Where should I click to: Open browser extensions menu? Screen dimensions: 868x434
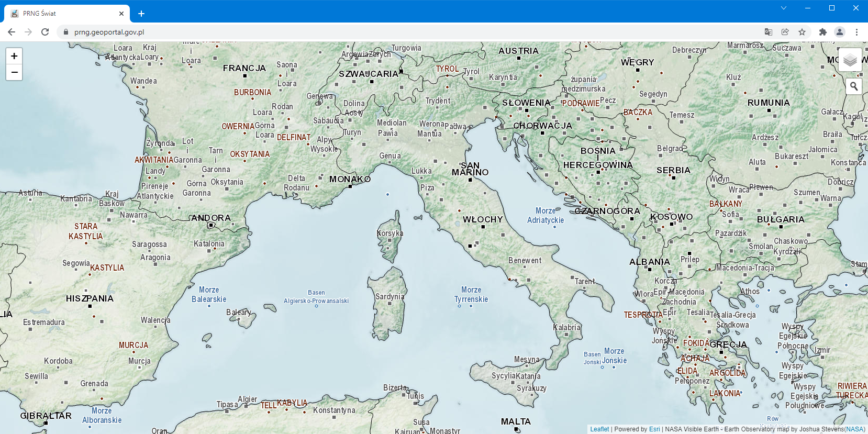(x=822, y=32)
